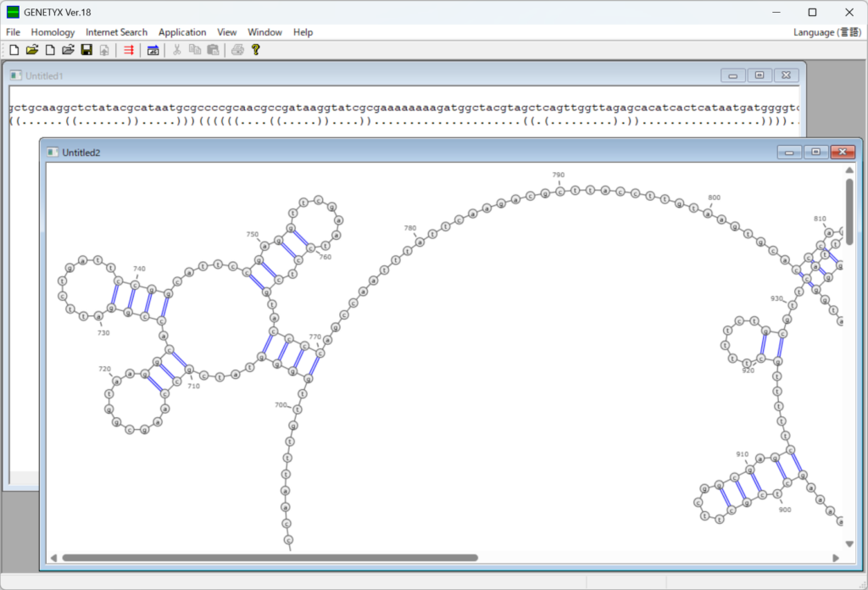
Task: Click the Cut scissors icon
Action: coord(177,50)
